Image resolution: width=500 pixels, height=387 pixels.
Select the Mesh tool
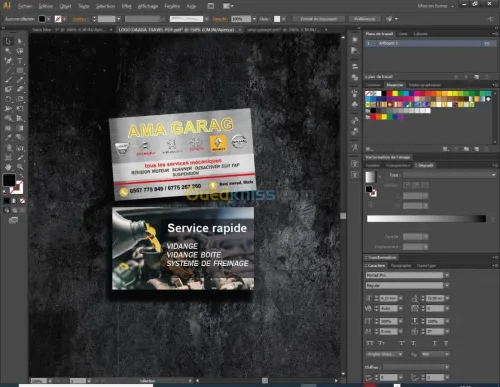[8, 128]
